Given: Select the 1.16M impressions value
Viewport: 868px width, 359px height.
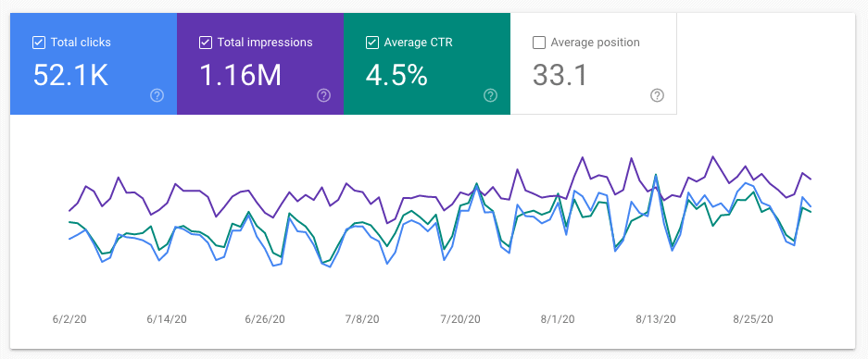Looking at the screenshot, I should pos(241,75).
